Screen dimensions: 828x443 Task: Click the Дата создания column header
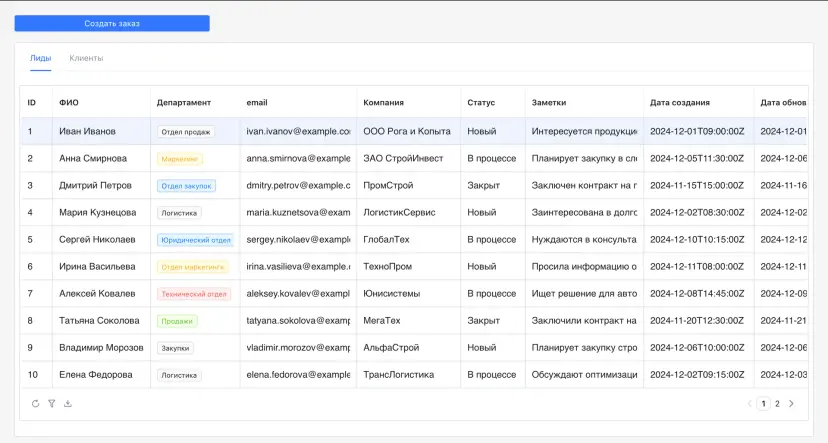click(x=680, y=102)
